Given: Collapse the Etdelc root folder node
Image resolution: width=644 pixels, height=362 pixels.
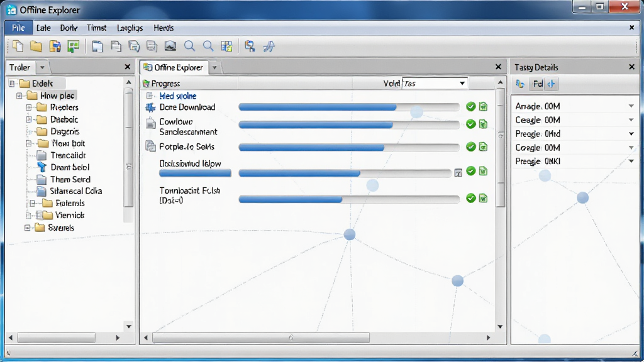Looking at the screenshot, I should (x=12, y=84).
